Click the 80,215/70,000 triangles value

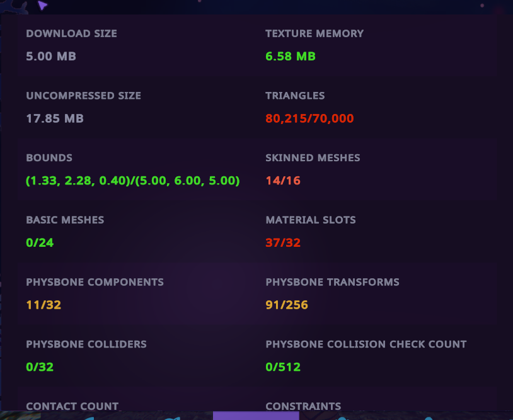309,118
